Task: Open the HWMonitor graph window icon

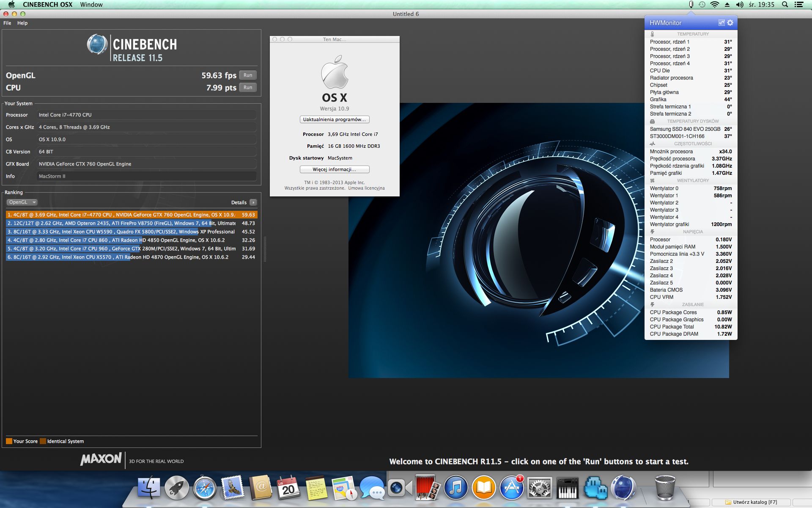Action: pos(721,23)
